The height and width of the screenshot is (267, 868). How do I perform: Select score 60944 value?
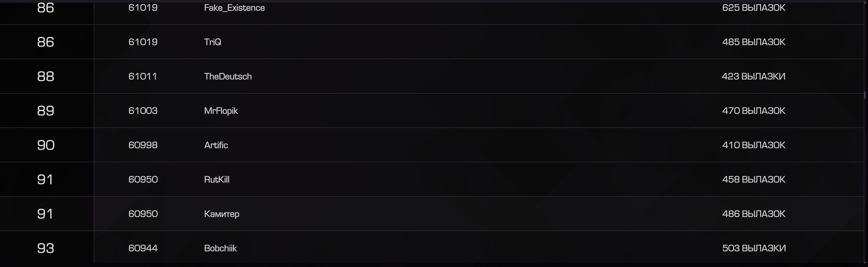tap(143, 248)
